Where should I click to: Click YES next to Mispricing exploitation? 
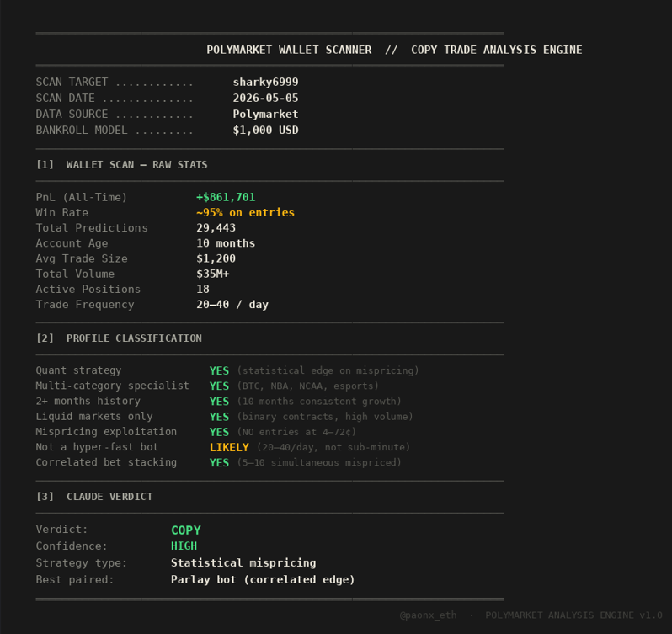click(x=220, y=432)
